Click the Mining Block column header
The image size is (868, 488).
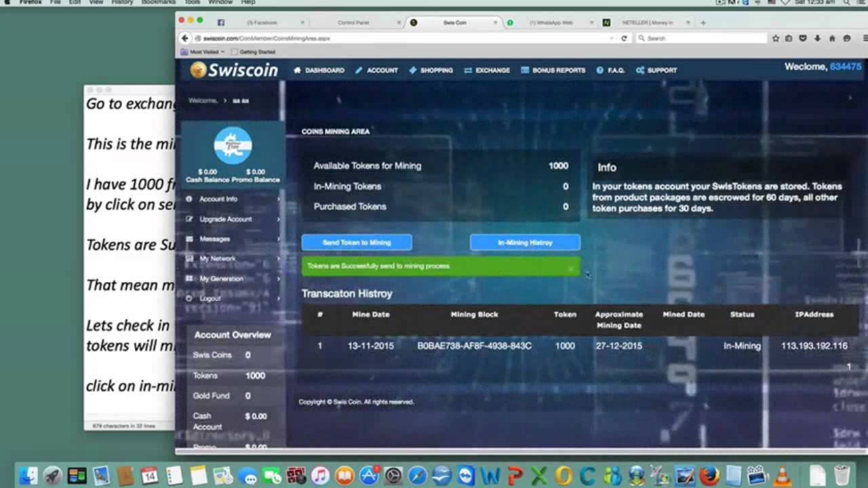(474, 314)
